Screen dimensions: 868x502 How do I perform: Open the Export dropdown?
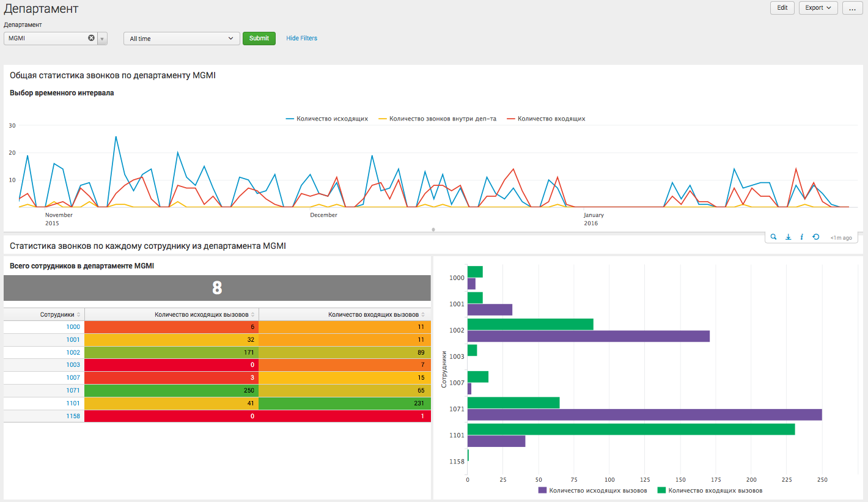[x=818, y=7]
